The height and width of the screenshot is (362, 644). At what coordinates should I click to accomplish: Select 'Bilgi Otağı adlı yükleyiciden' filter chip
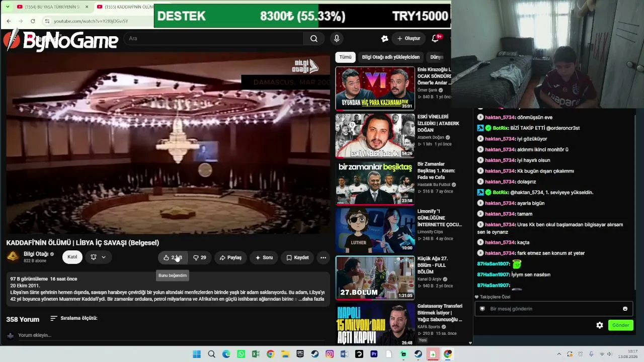(391, 57)
